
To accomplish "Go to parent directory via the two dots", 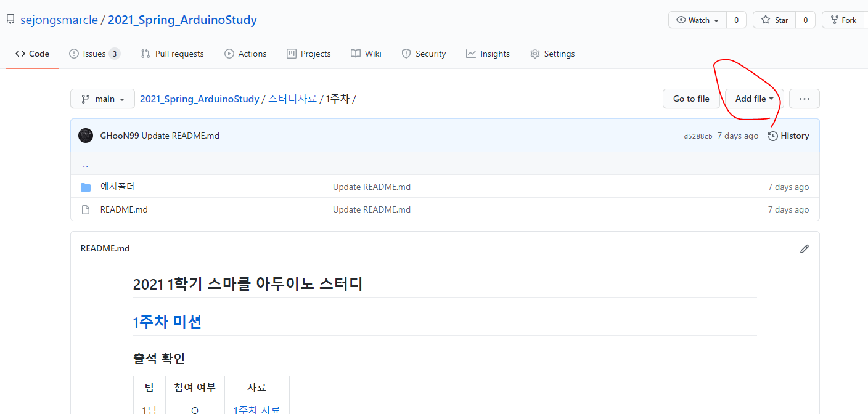I will tap(85, 164).
